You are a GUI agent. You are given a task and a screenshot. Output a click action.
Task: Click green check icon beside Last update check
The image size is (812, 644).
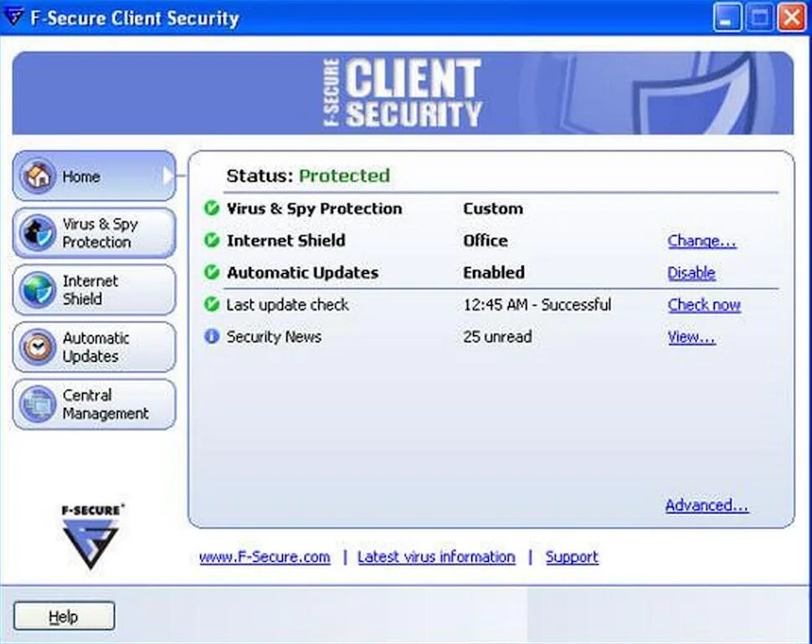pos(212,304)
